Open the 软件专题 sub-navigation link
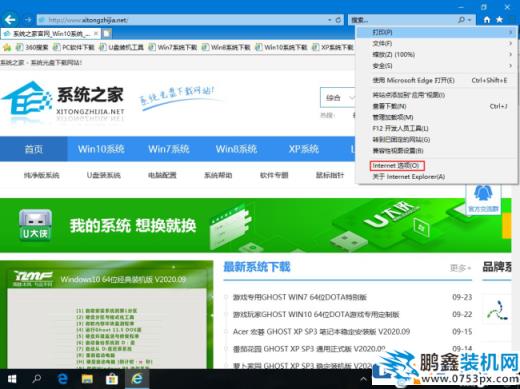 pos(274,175)
